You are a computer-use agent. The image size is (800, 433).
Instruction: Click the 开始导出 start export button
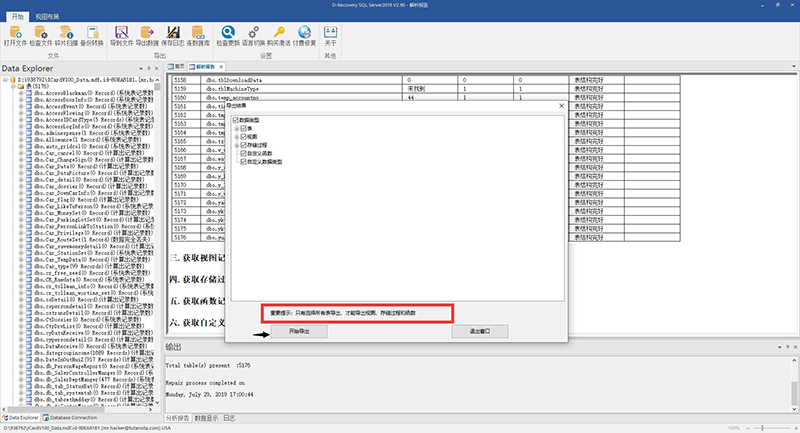[x=299, y=332]
